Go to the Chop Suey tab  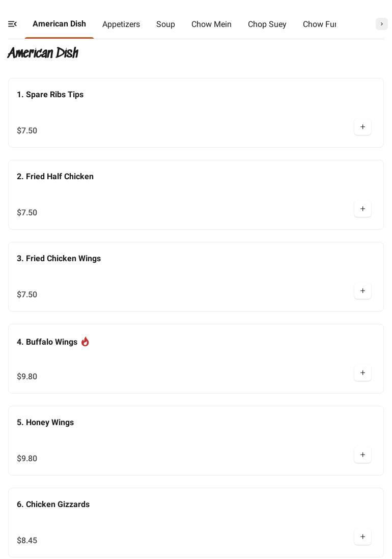(267, 24)
